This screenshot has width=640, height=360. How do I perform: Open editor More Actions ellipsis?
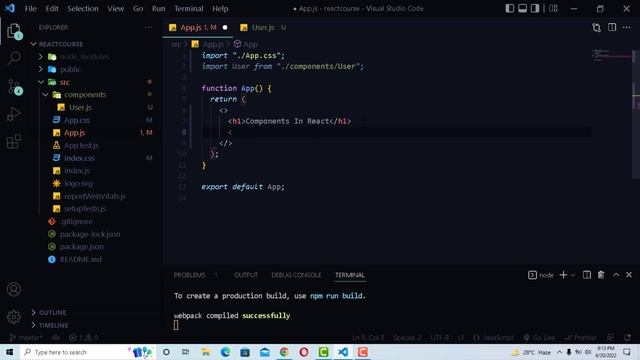coord(627,27)
